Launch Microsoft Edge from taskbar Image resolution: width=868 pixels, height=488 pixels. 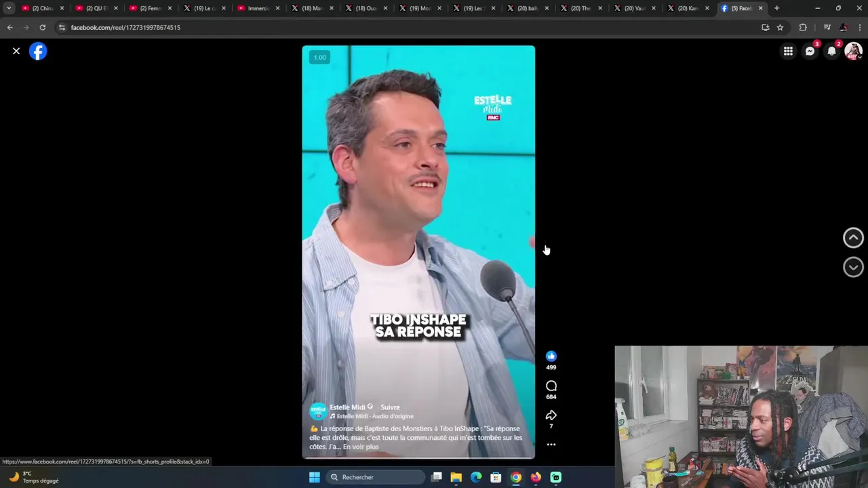(x=476, y=477)
